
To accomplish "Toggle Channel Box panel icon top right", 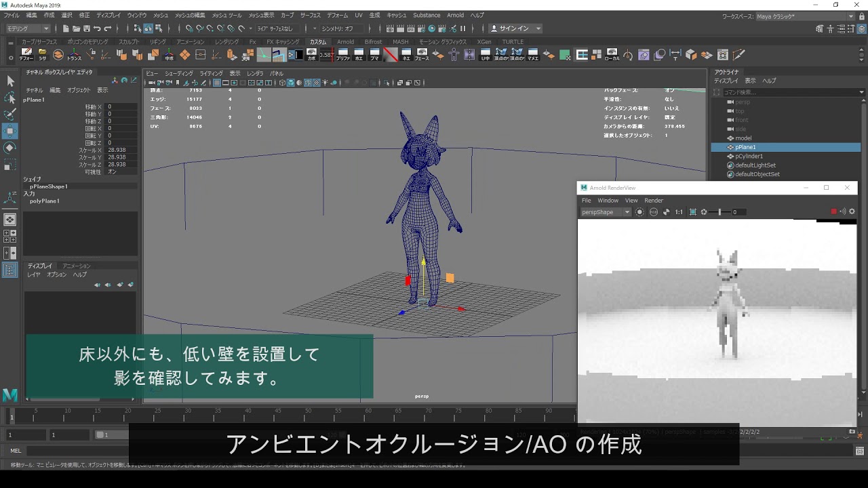I will (x=862, y=28).
